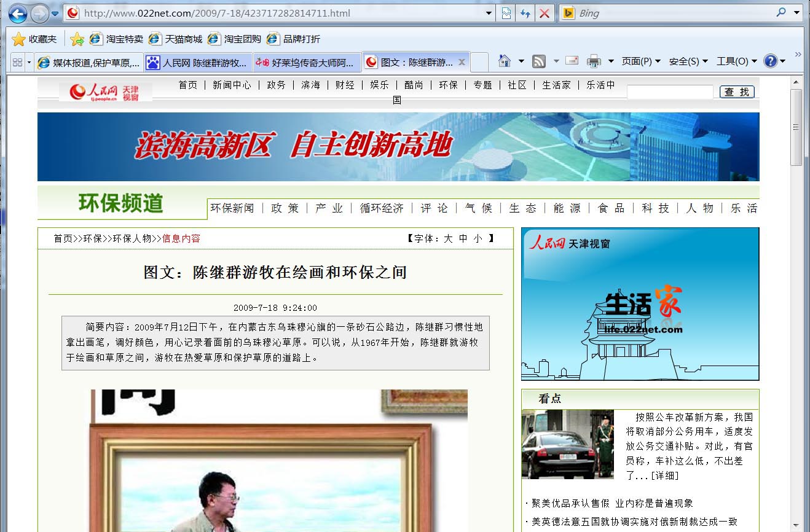Open the tab list dropdown arrow
This screenshot has width=810, height=532.
click(x=29, y=62)
